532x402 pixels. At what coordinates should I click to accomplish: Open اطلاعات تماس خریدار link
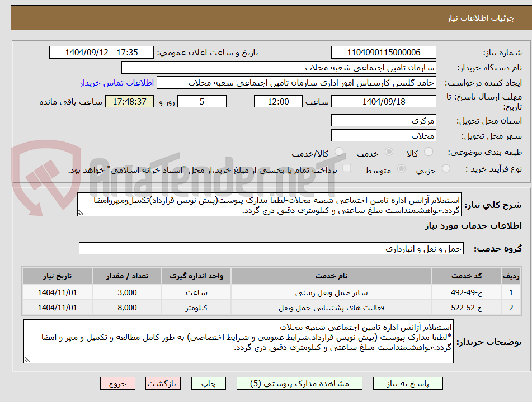[117, 83]
